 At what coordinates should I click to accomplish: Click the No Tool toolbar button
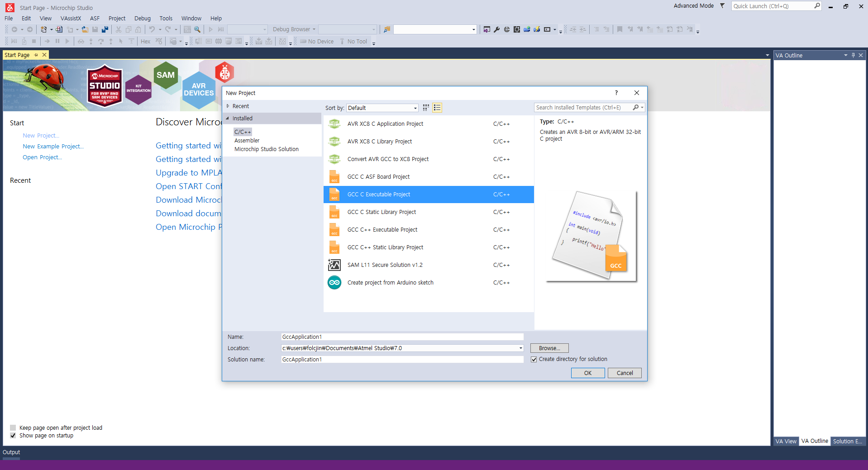[x=353, y=41]
